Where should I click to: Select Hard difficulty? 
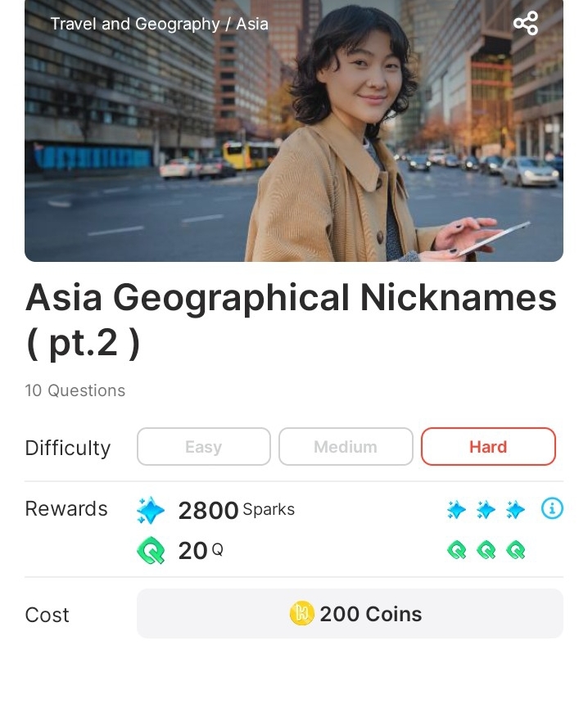point(488,447)
